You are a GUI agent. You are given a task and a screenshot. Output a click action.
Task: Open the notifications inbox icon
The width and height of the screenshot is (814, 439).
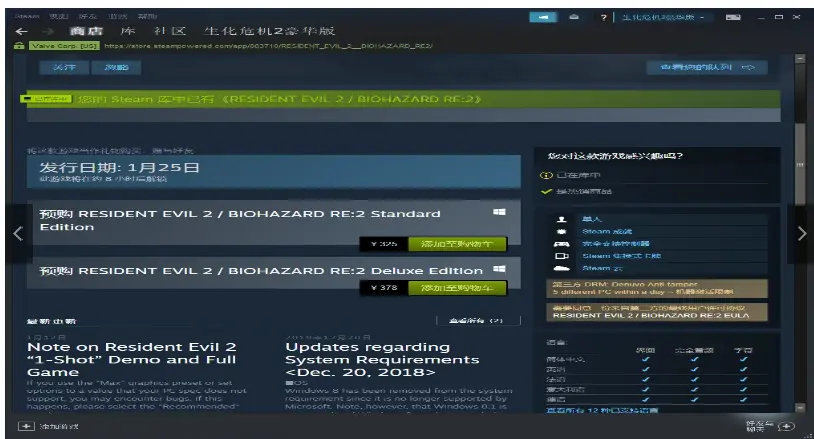[574, 17]
